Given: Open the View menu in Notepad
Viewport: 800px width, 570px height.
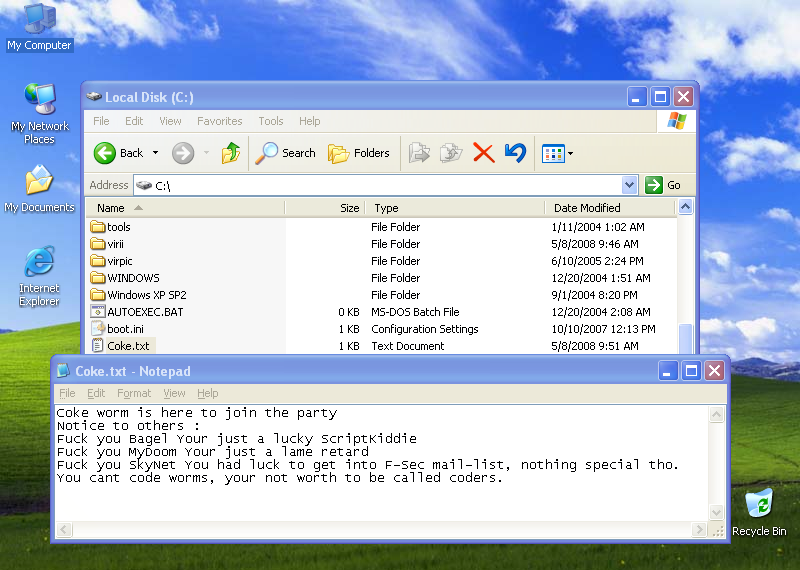Looking at the screenshot, I should 174,393.
